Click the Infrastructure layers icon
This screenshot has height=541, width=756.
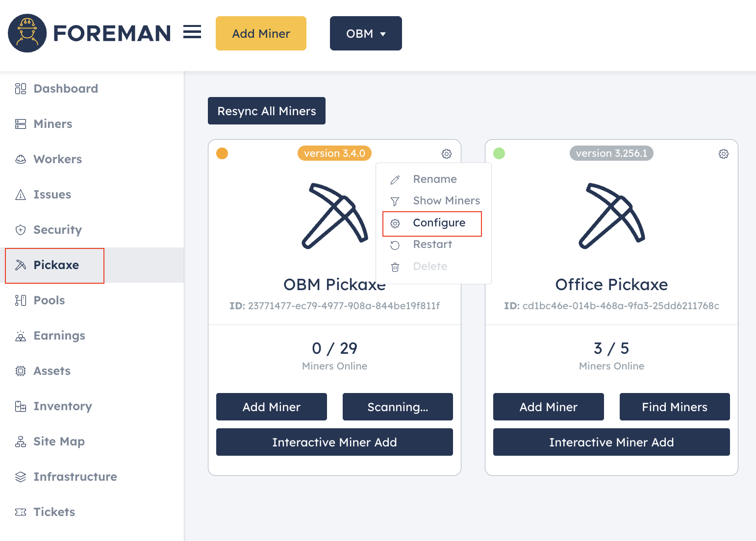click(x=20, y=476)
